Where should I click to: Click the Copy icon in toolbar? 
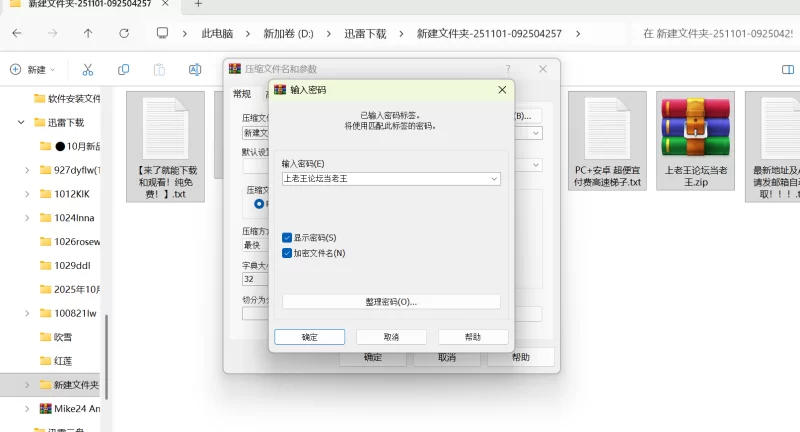pyautogui.click(x=123, y=69)
